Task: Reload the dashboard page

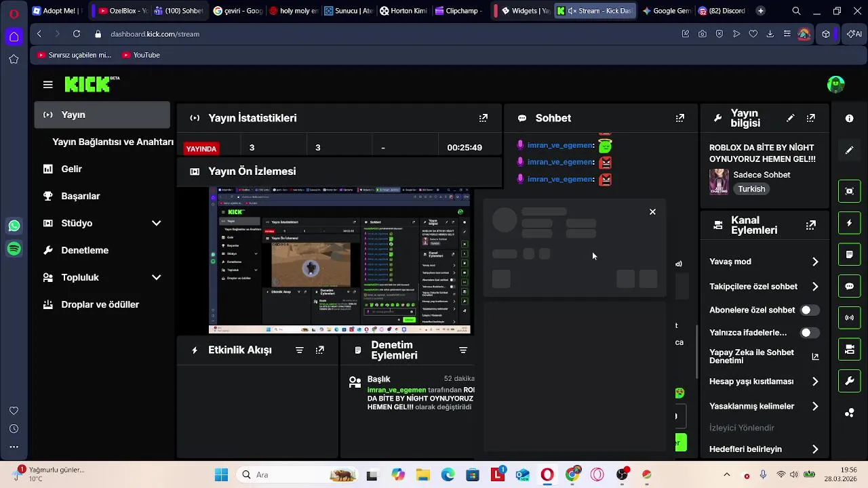Action: pyautogui.click(x=77, y=34)
